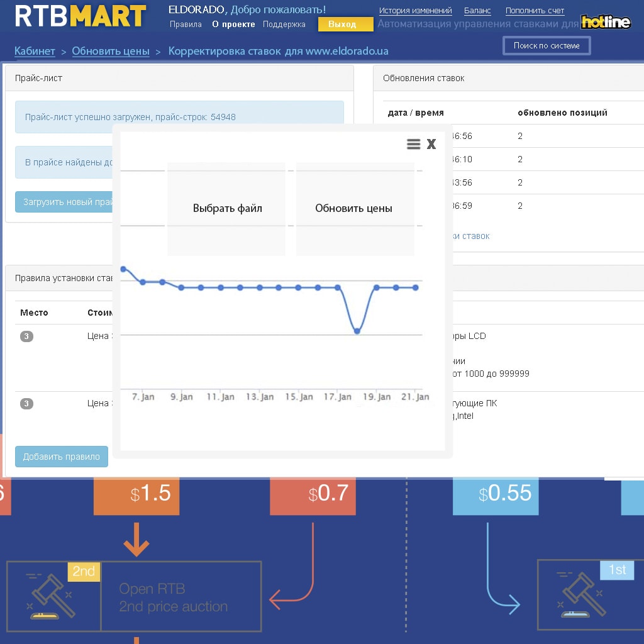This screenshot has height=644, width=644.
Task: Click the price list loaded message 54948
Action: pyautogui.click(x=179, y=117)
